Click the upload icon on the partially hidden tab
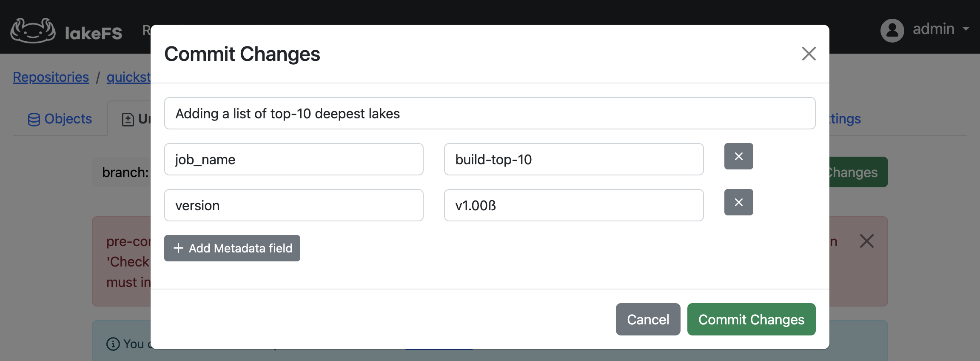This screenshot has height=361, width=980. click(x=129, y=120)
